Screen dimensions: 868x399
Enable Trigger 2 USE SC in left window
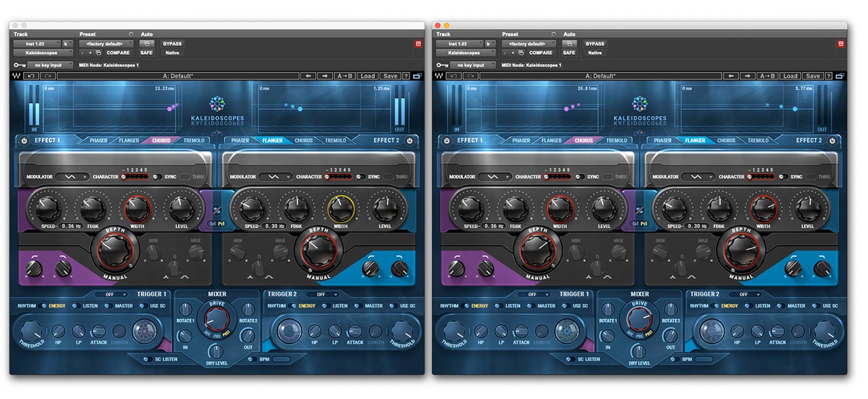click(x=394, y=306)
